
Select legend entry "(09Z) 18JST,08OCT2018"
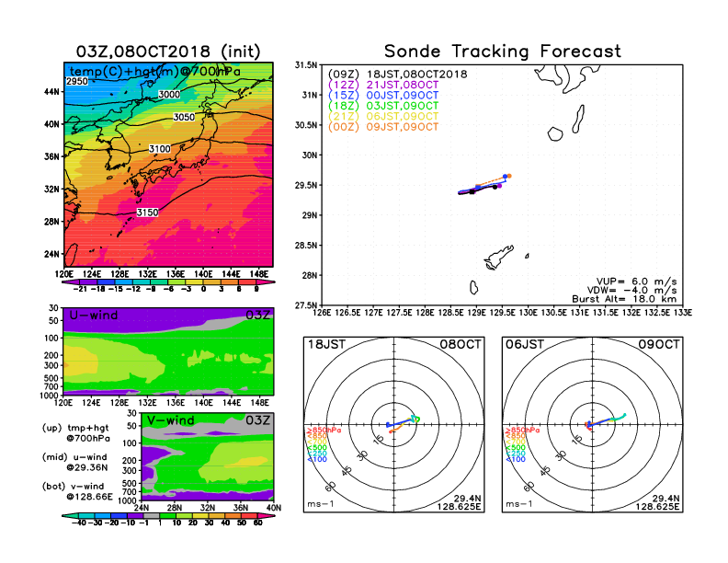click(x=397, y=75)
